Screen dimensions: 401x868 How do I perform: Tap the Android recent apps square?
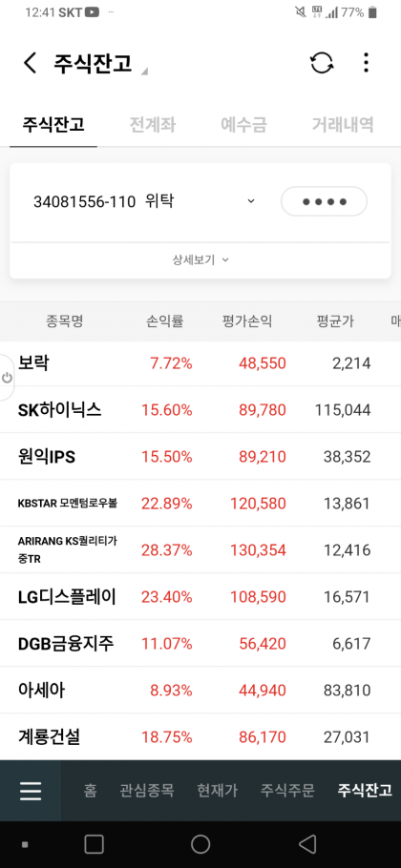[x=95, y=844]
